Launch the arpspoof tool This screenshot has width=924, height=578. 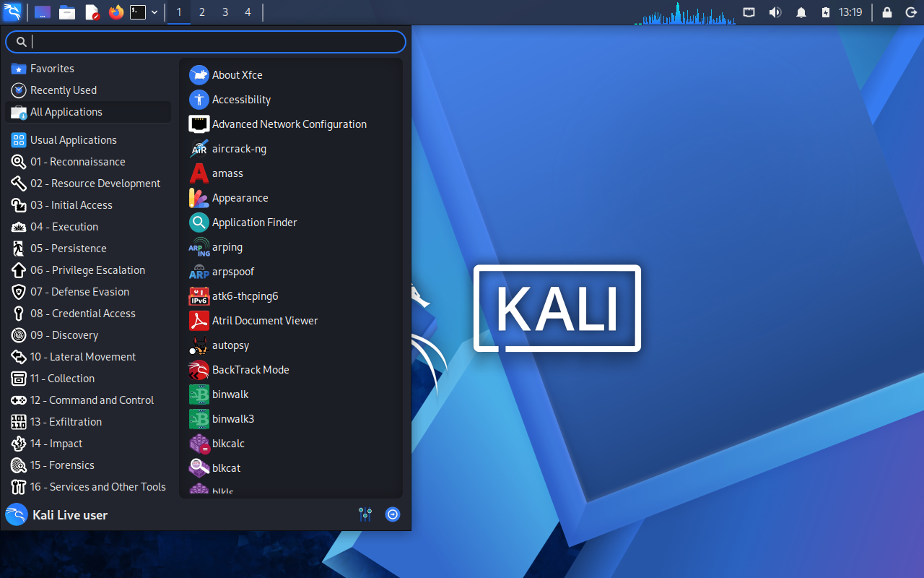(291, 272)
